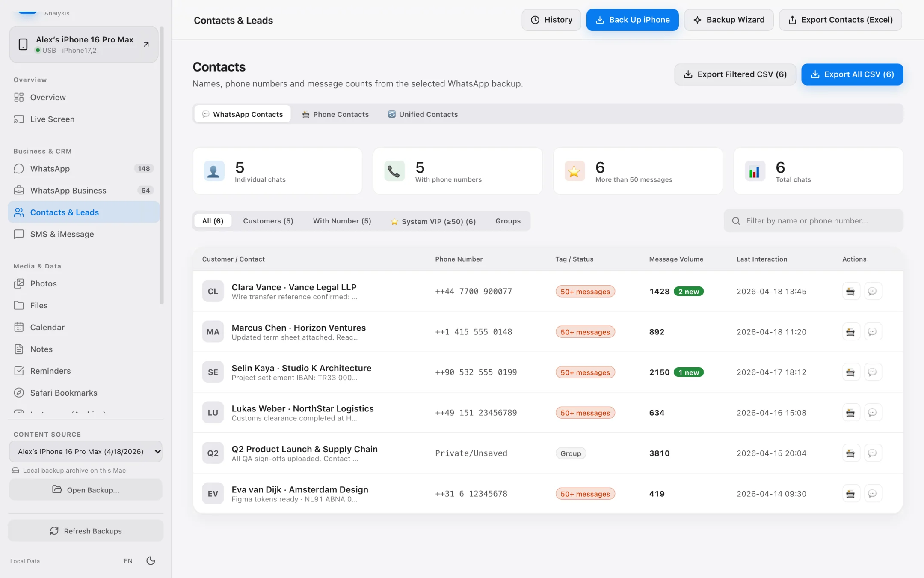The height and width of the screenshot is (578, 924).
Task: Click Export All CSV (6)
Action: coord(852,74)
